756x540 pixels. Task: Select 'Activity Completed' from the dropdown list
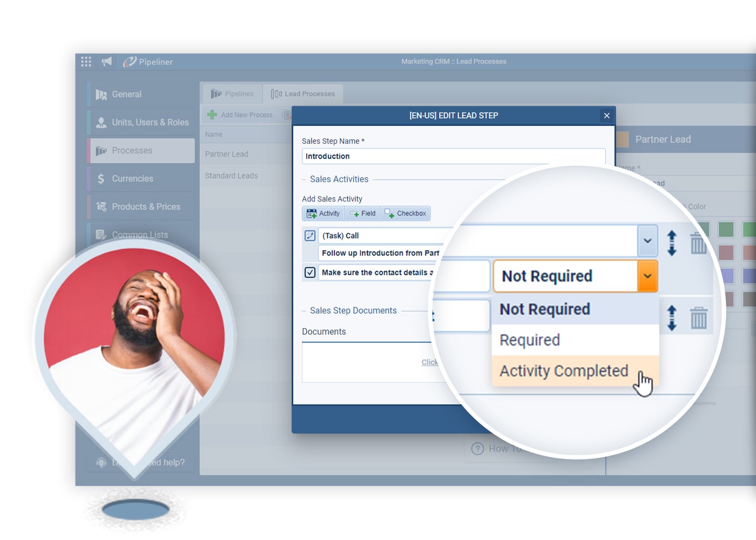[x=563, y=371]
